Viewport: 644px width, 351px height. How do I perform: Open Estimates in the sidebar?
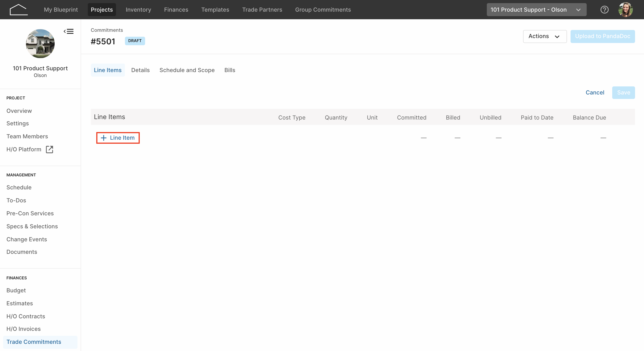tap(19, 303)
